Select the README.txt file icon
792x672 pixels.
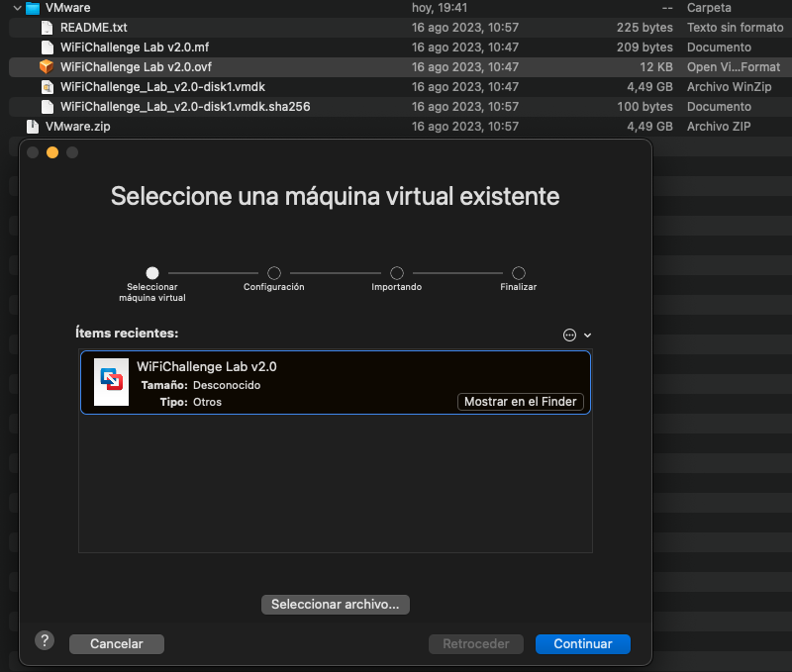click(47, 28)
